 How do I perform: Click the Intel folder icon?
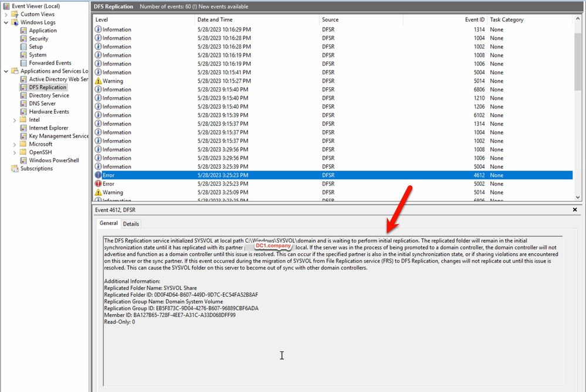click(x=23, y=120)
